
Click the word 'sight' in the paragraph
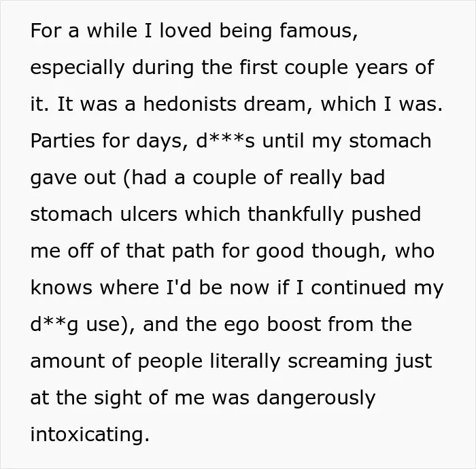(x=118, y=398)
